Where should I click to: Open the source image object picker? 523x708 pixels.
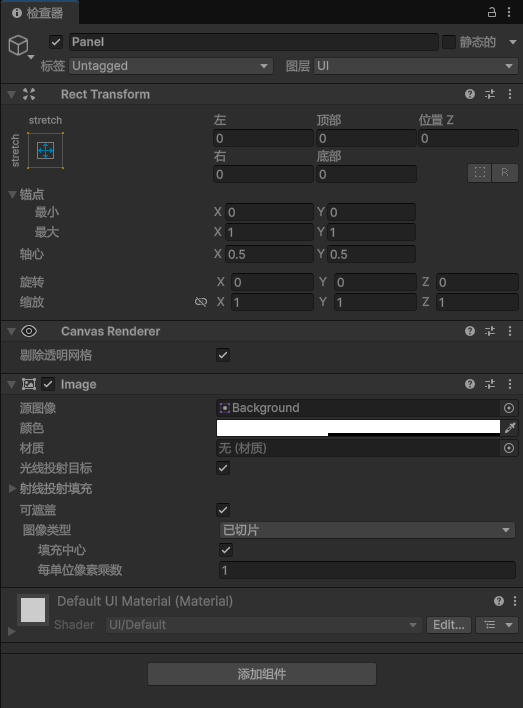pos(509,408)
